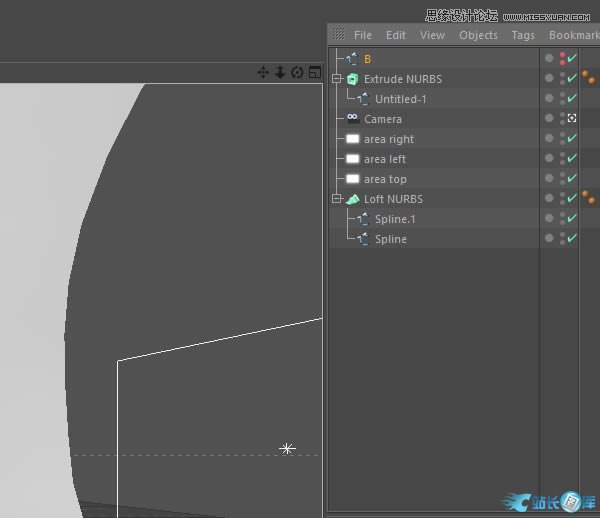Image resolution: width=600 pixels, height=518 pixels.
Task: Click the Untitled-1 spline icon
Action: pyautogui.click(x=363, y=99)
